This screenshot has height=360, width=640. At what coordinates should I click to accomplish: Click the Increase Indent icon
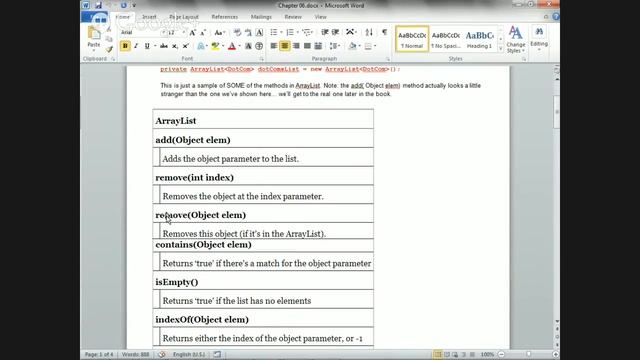(336, 32)
